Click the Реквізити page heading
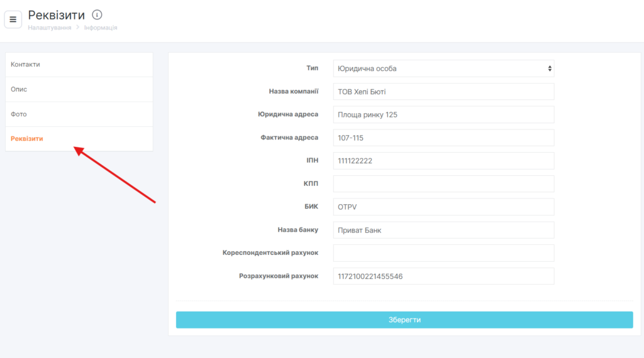The height and width of the screenshot is (358, 644). (57, 15)
